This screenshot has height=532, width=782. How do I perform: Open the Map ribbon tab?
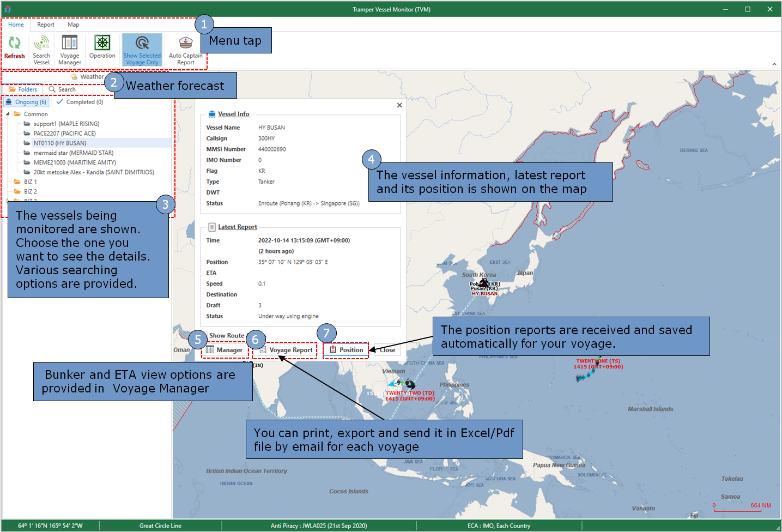click(x=74, y=25)
